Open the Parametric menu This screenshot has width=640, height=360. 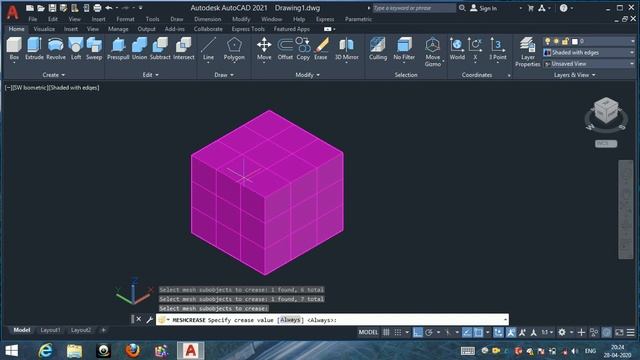[358, 19]
